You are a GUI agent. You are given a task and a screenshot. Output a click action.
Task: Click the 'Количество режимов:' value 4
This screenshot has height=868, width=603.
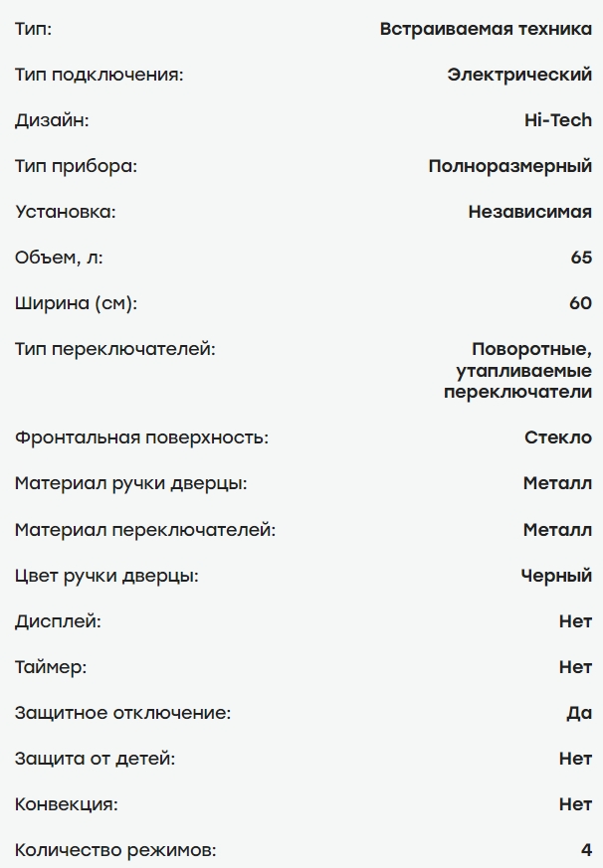click(586, 850)
